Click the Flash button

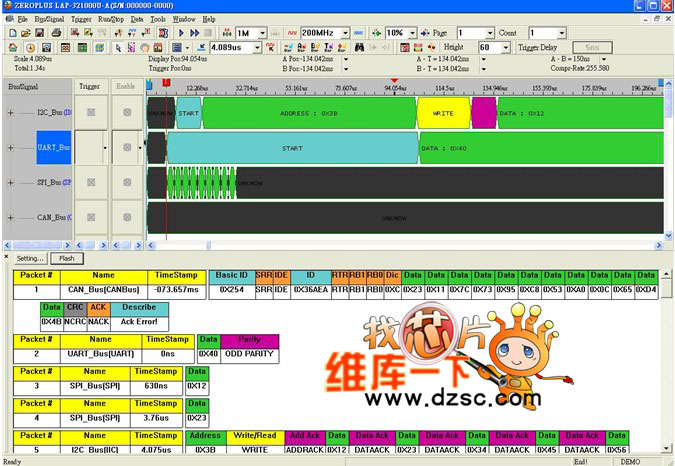coord(66,258)
